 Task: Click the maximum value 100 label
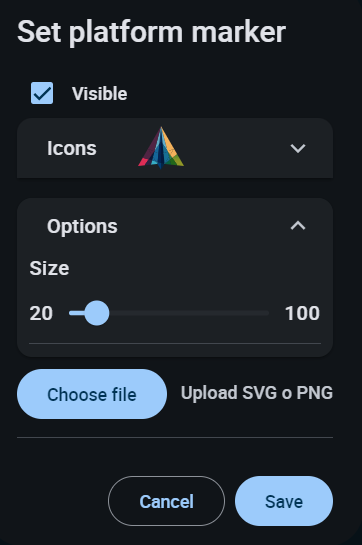pos(302,313)
